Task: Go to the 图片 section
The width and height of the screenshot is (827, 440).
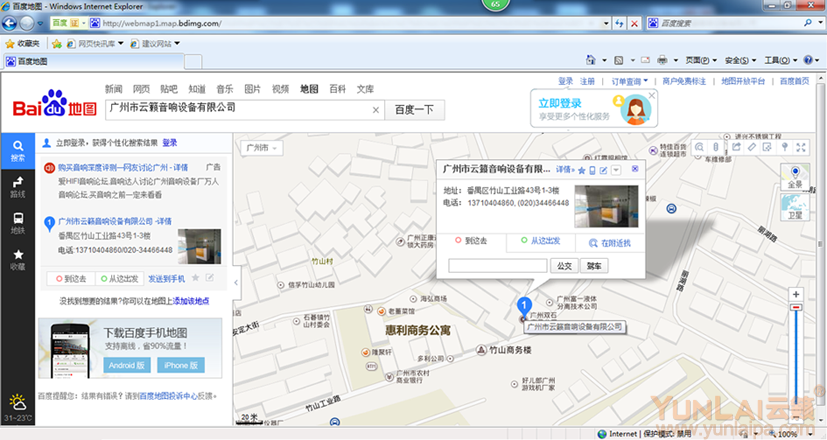Action: pos(253,89)
